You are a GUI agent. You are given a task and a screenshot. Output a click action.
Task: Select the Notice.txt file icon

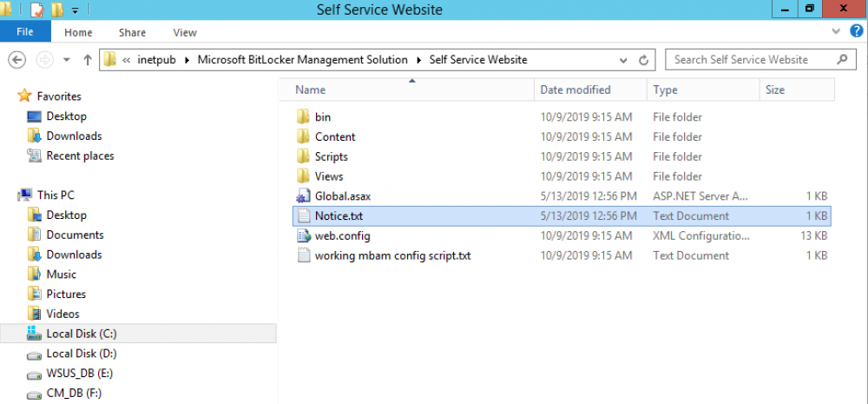coord(303,216)
